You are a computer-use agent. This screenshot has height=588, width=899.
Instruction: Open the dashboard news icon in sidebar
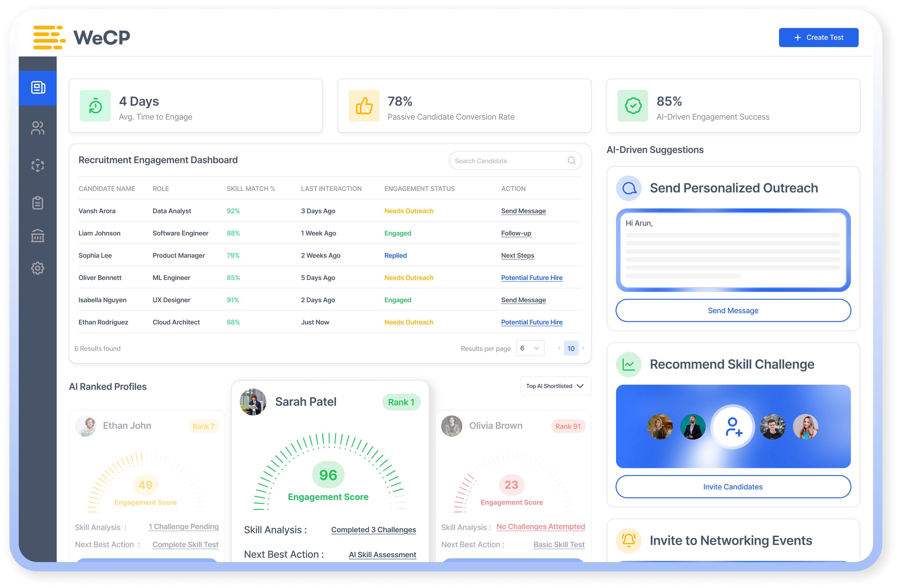[x=38, y=88]
